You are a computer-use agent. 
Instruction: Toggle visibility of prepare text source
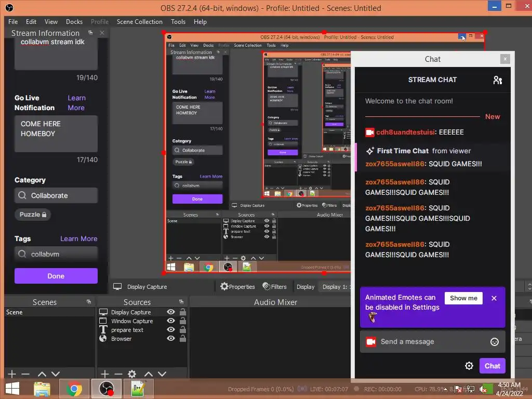click(171, 329)
